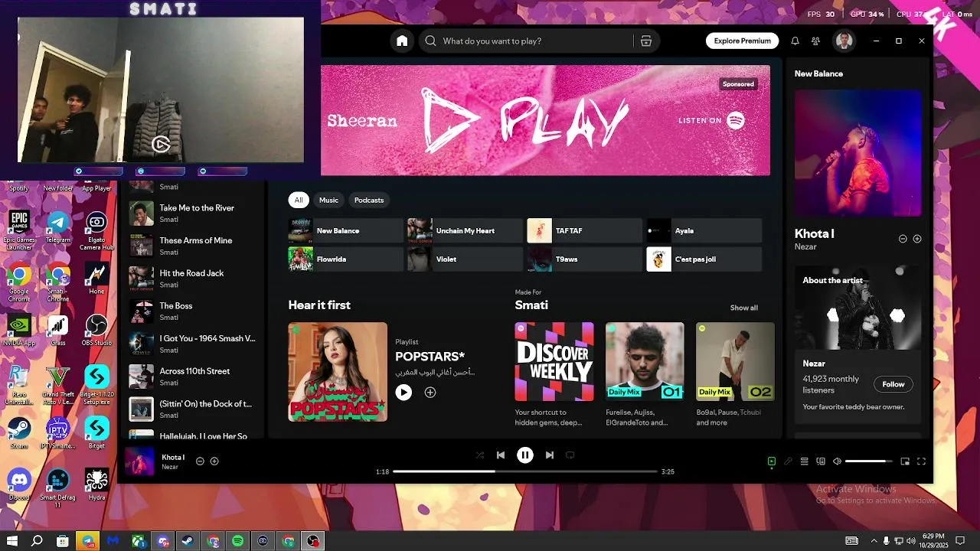Open the TAF TAF shortcut tile
Viewport: 980px width, 551px height.
point(585,230)
